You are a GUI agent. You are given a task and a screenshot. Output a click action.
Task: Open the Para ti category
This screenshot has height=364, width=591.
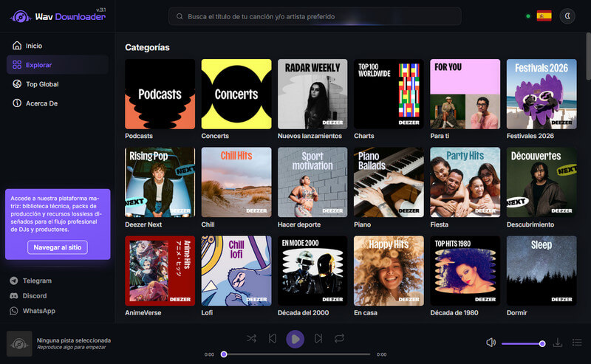coord(465,94)
